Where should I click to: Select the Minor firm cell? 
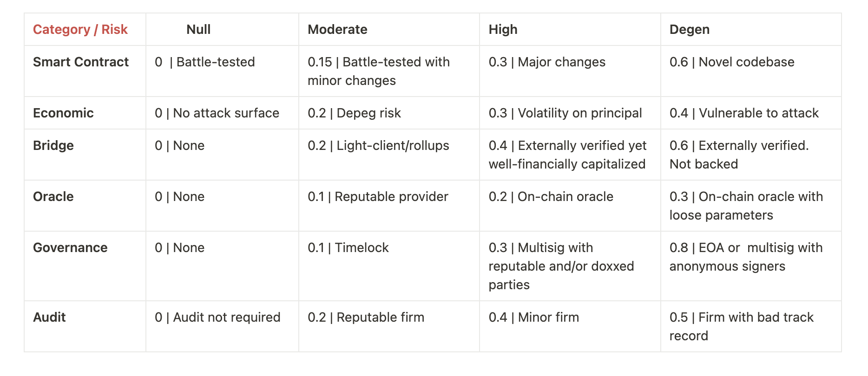pos(533,318)
